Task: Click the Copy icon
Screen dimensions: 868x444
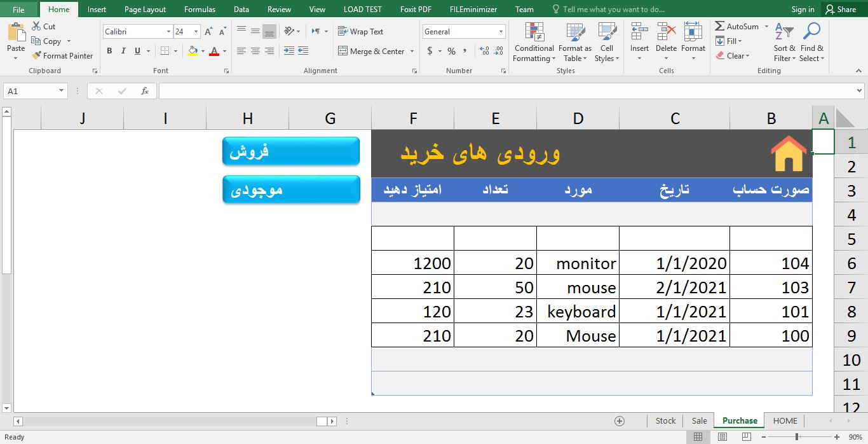Action: (x=36, y=41)
